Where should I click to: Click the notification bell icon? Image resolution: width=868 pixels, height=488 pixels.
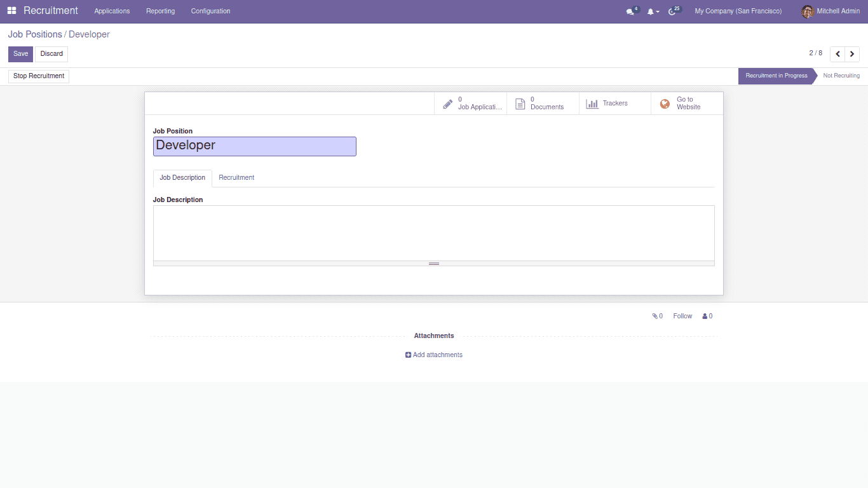[x=651, y=11]
